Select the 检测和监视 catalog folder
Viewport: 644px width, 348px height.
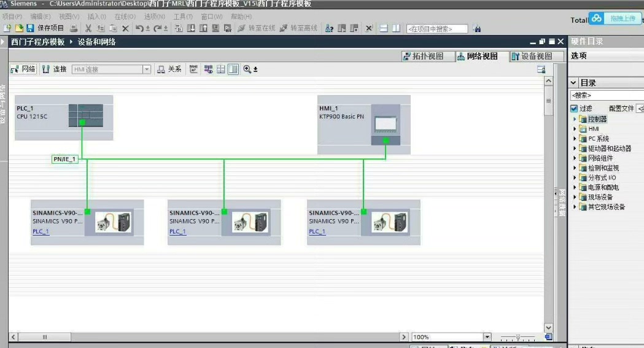[603, 168]
